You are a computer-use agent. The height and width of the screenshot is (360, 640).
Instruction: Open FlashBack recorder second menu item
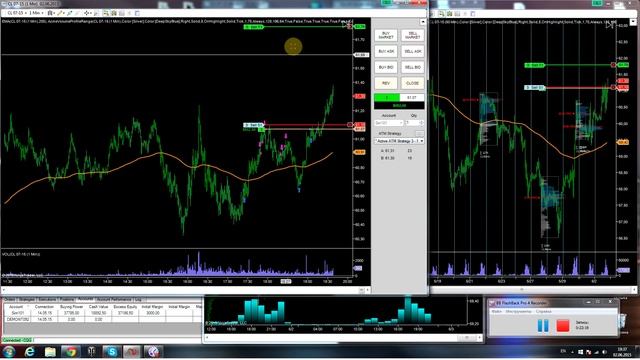coord(518,311)
